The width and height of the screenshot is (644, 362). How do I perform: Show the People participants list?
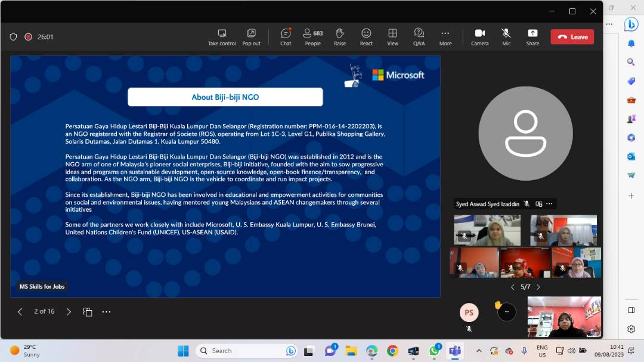coord(313,37)
